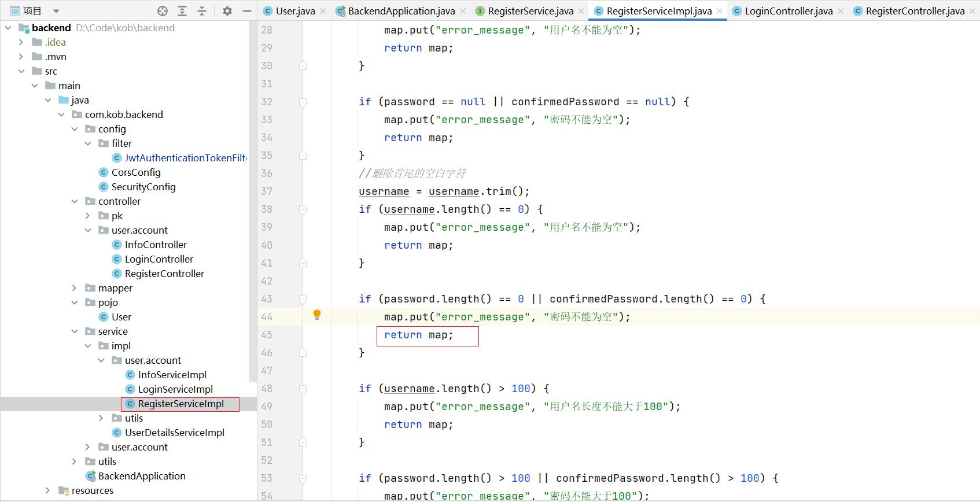Close the User.java tab

point(323,11)
